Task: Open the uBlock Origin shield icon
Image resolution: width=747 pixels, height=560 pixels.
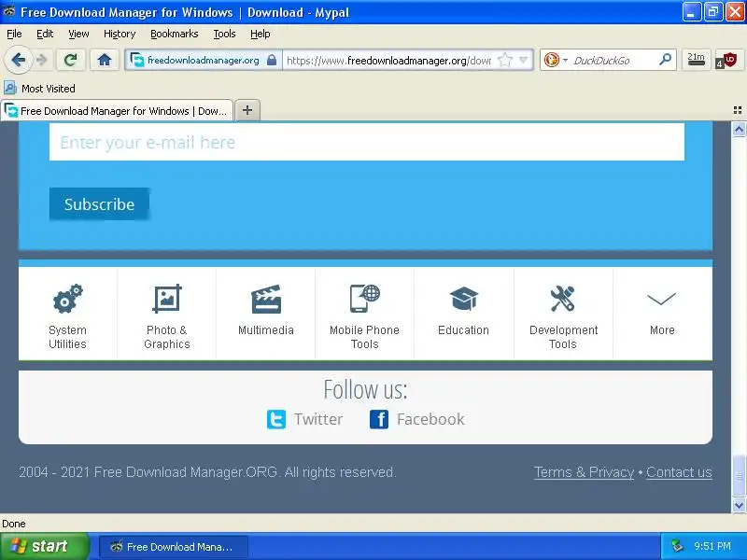Action: (727, 61)
